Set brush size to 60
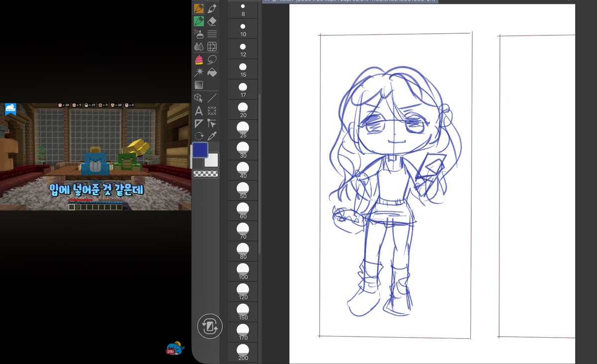 pos(243,211)
